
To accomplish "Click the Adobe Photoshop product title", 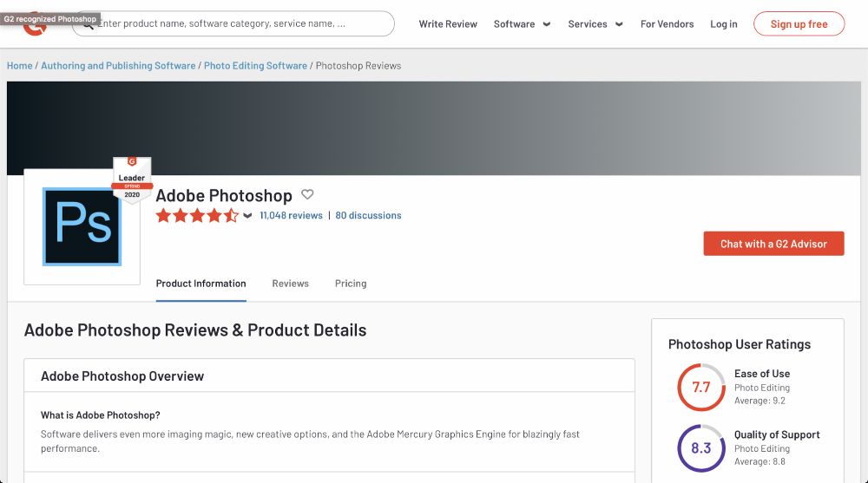I will (224, 195).
